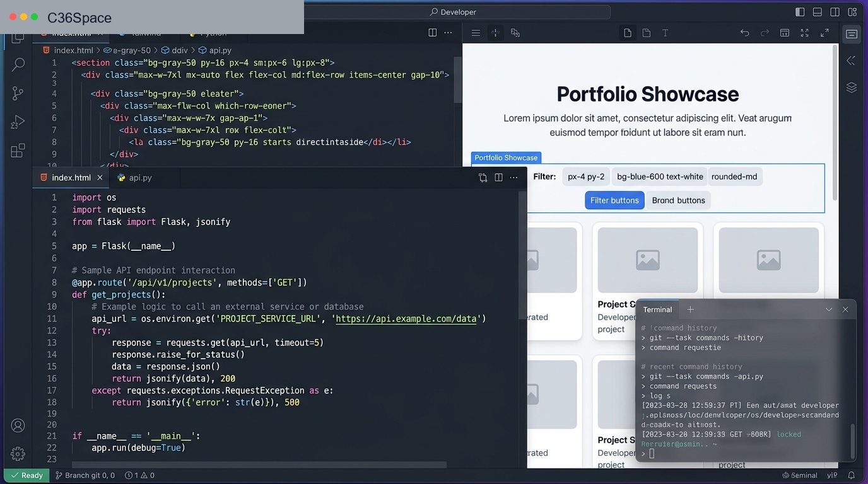Viewport: 868px width, 484px height.
Task: Click the Developer search box
Action: pyautogui.click(x=453, y=12)
